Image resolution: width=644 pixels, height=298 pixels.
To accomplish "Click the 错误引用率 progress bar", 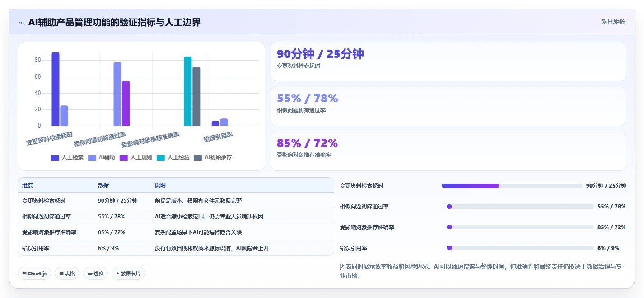I will pyautogui.click(x=520, y=248).
